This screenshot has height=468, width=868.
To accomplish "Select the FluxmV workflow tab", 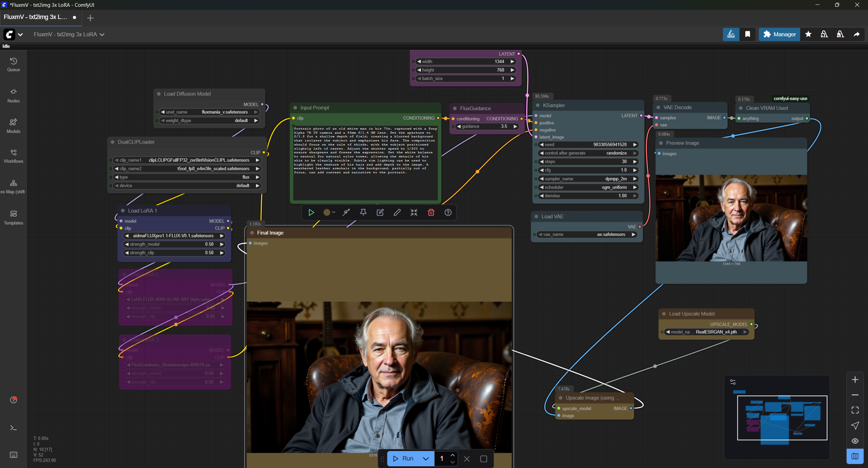I will tap(36, 17).
